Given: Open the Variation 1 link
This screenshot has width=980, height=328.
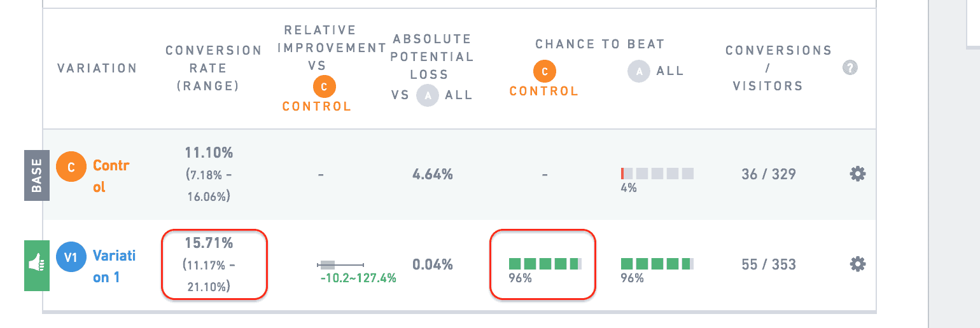Looking at the screenshot, I should (x=115, y=266).
